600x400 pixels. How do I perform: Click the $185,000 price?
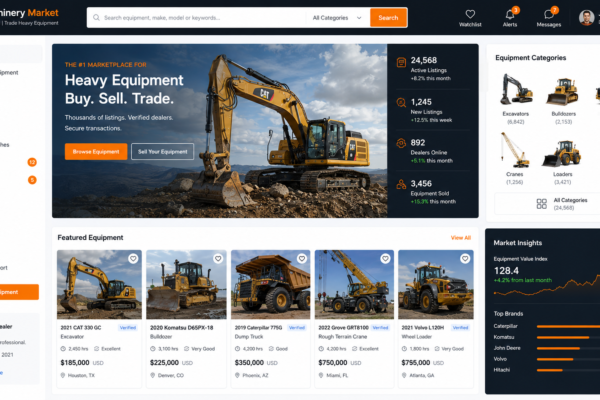(75, 362)
